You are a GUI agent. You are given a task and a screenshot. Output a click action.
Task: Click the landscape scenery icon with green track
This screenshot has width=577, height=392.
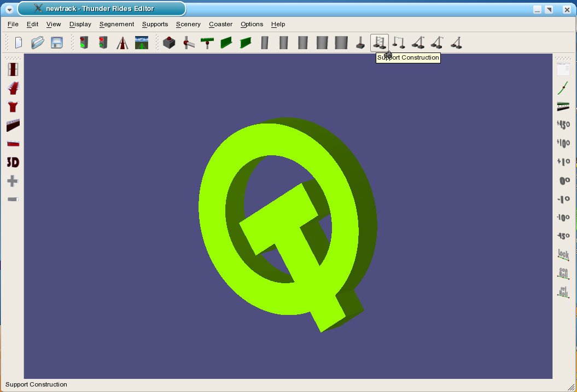click(142, 43)
